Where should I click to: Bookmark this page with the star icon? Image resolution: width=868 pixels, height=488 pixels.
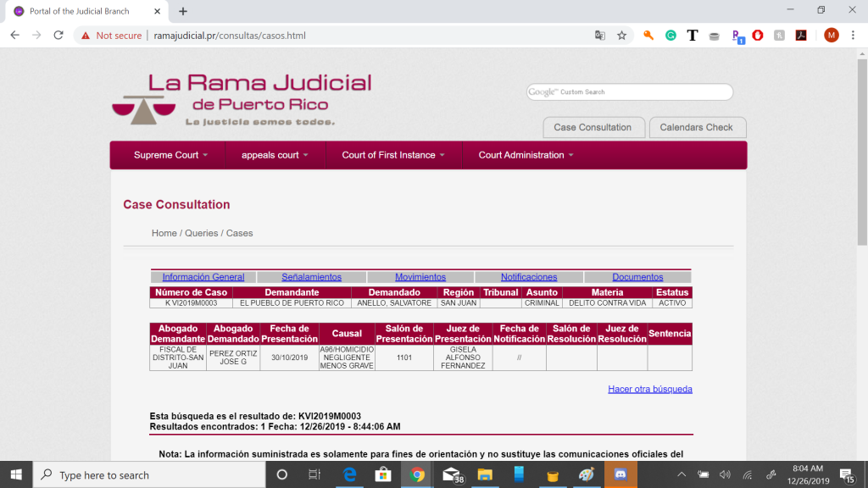(x=621, y=36)
